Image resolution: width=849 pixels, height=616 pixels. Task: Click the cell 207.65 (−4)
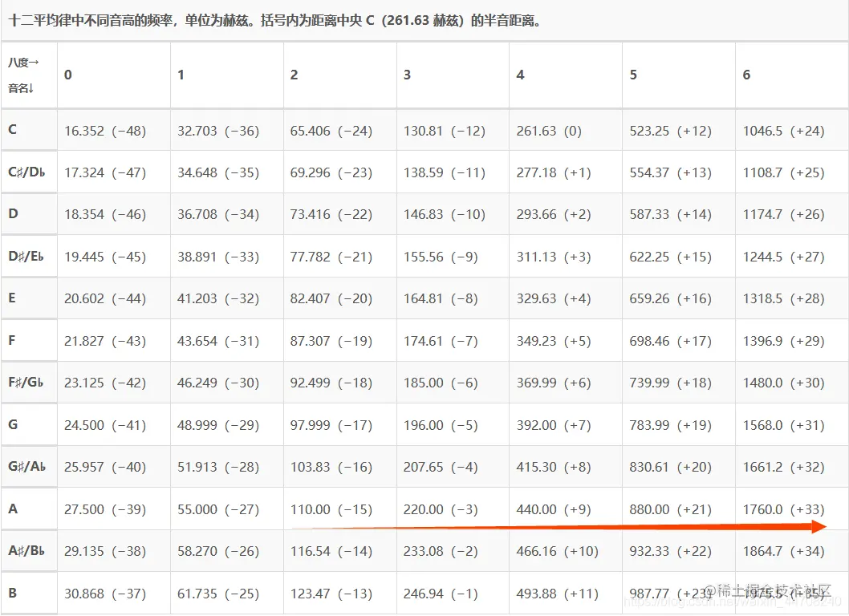(x=453, y=466)
